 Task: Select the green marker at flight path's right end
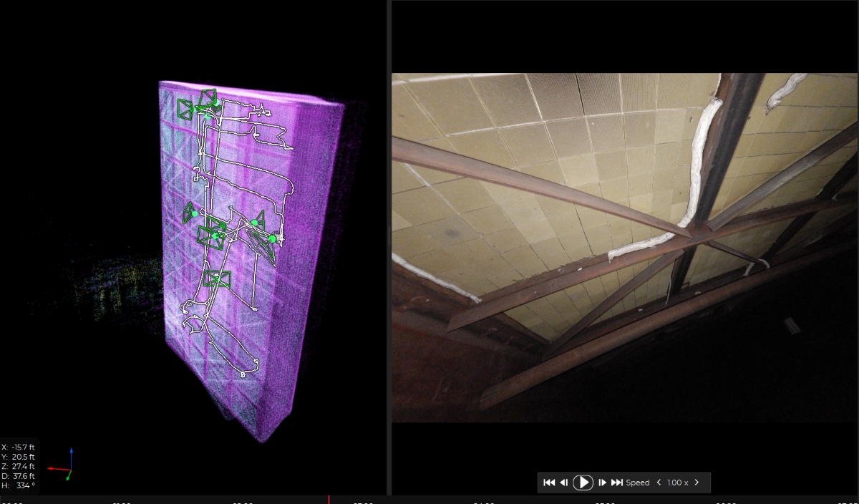point(272,238)
